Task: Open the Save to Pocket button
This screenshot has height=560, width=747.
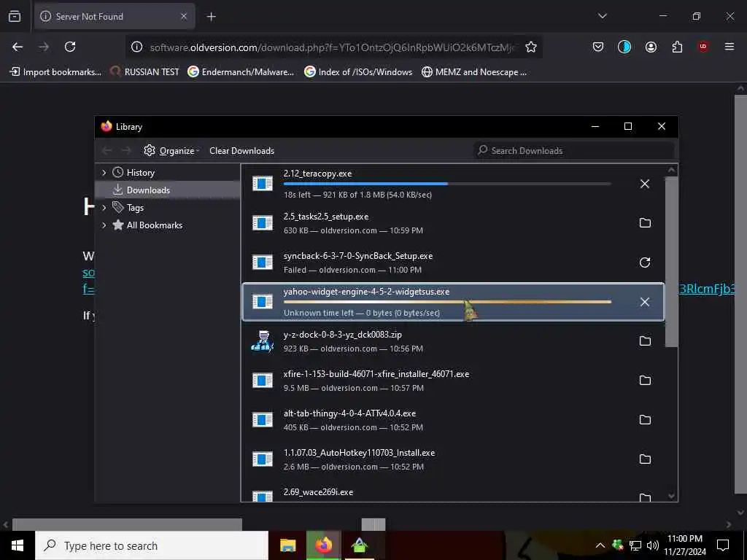Action: 598,47
